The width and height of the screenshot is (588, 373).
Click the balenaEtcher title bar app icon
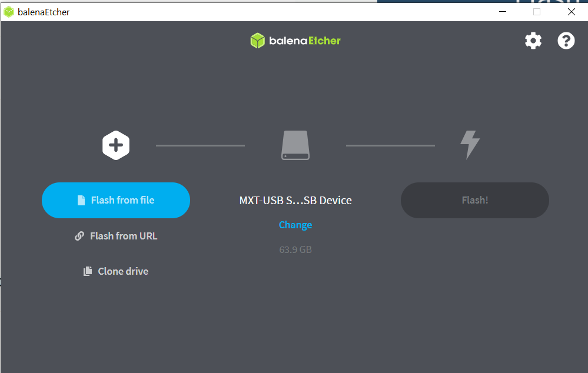[9, 12]
